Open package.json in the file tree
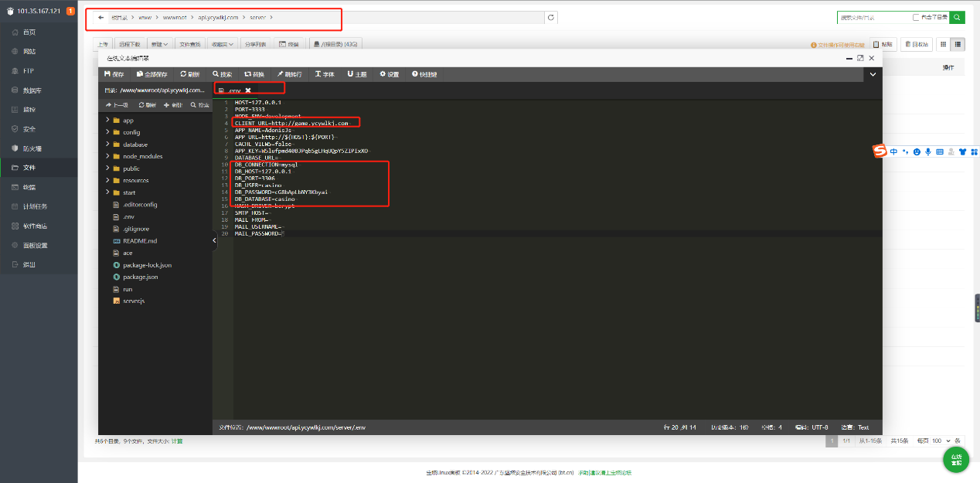This screenshot has width=980, height=483. click(x=140, y=277)
